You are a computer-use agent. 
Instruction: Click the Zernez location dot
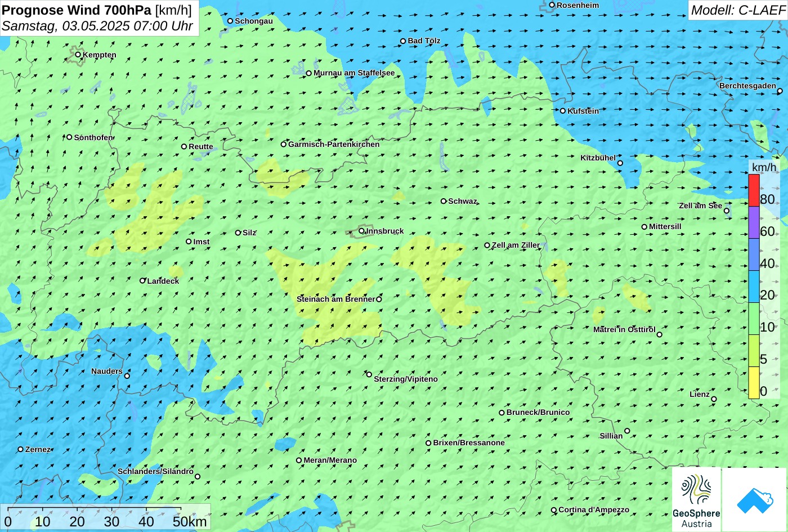point(21,449)
